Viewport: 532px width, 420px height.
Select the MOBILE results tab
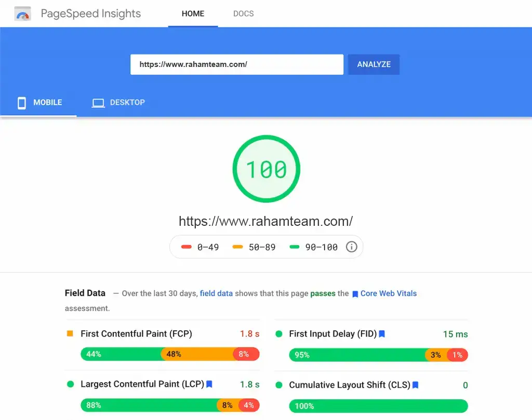coord(39,103)
